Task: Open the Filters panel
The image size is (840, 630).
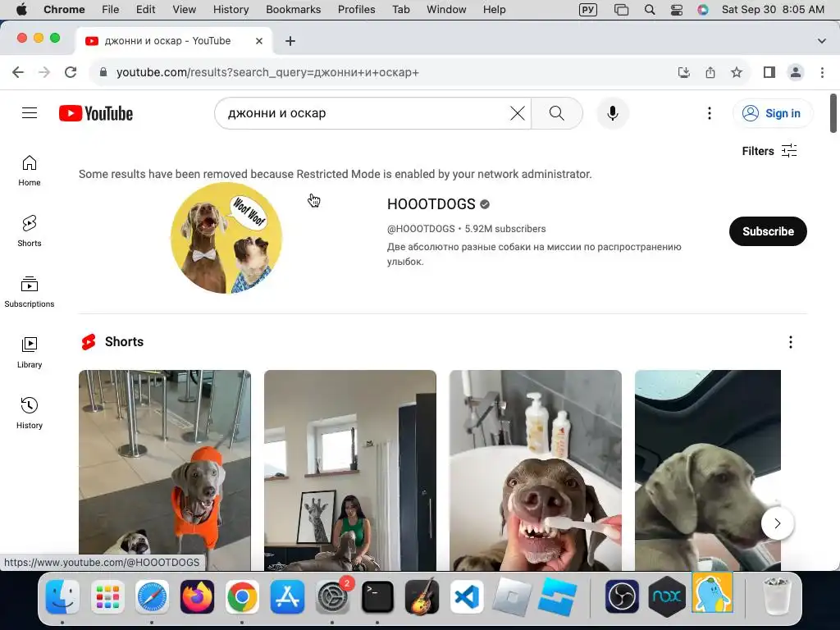Action: 769,151
